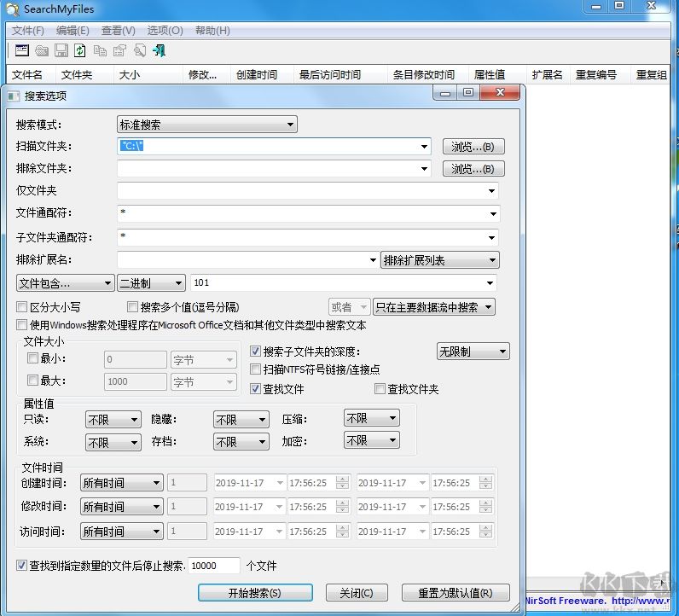Toggle 查找文件 checkbox

256,388
